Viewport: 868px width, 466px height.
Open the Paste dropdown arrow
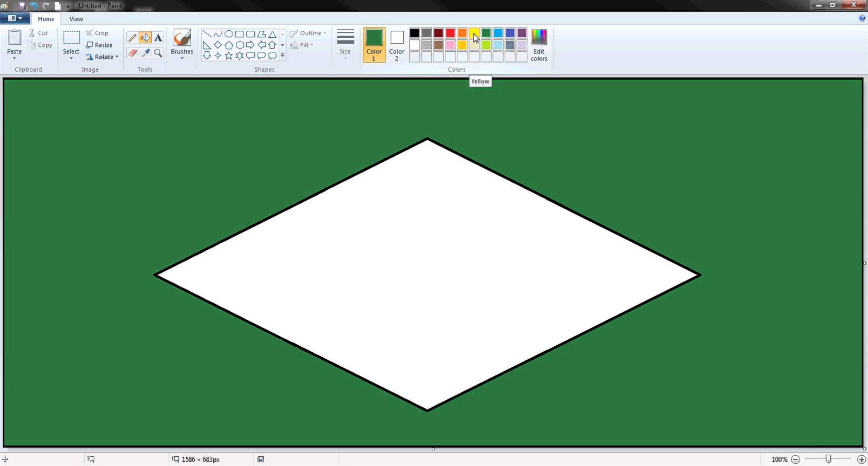click(14, 58)
